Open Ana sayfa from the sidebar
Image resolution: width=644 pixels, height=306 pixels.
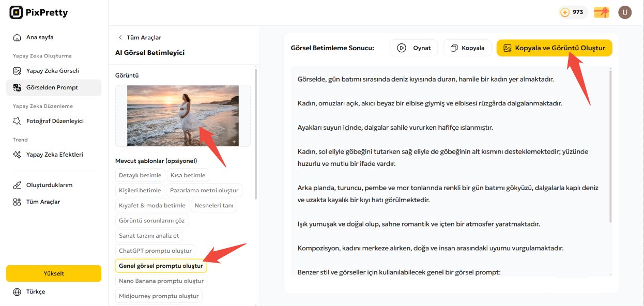[x=38, y=37]
